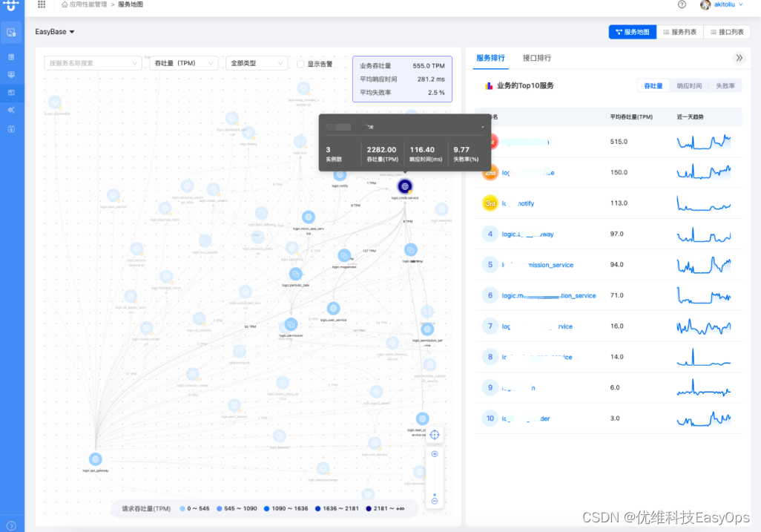Toggle the 显示告警 checkbox

[300, 64]
